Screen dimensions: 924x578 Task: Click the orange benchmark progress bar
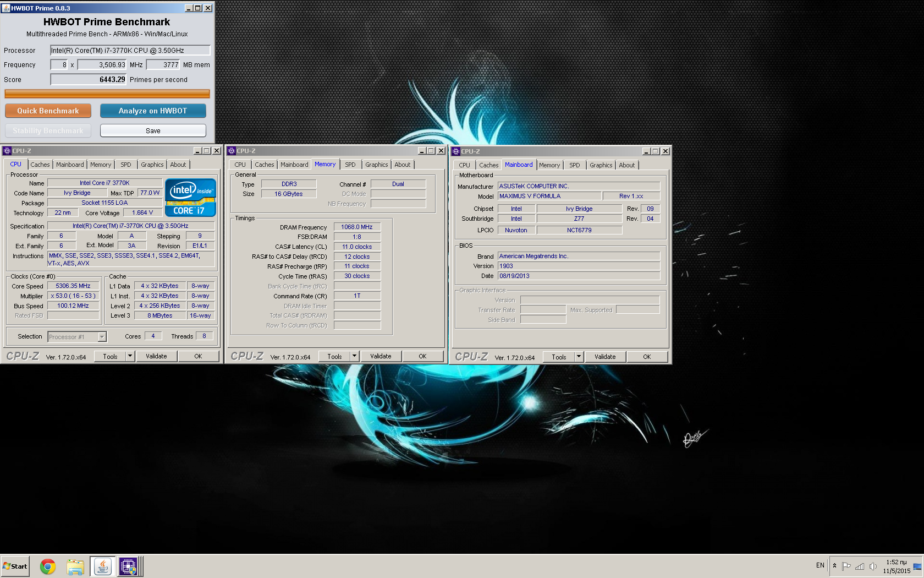coord(107,94)
